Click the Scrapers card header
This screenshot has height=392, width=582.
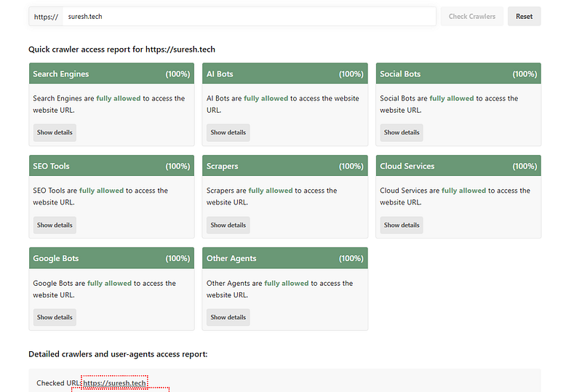coord(284,166)
